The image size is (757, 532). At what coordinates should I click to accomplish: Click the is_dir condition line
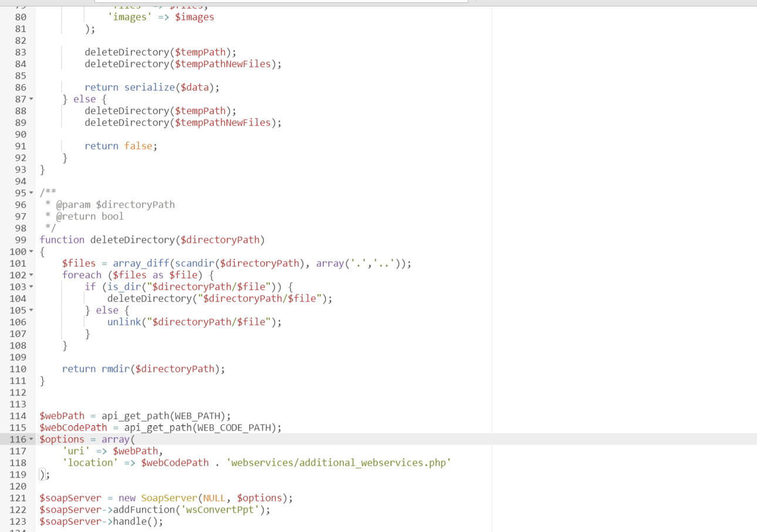coord(189,287)
